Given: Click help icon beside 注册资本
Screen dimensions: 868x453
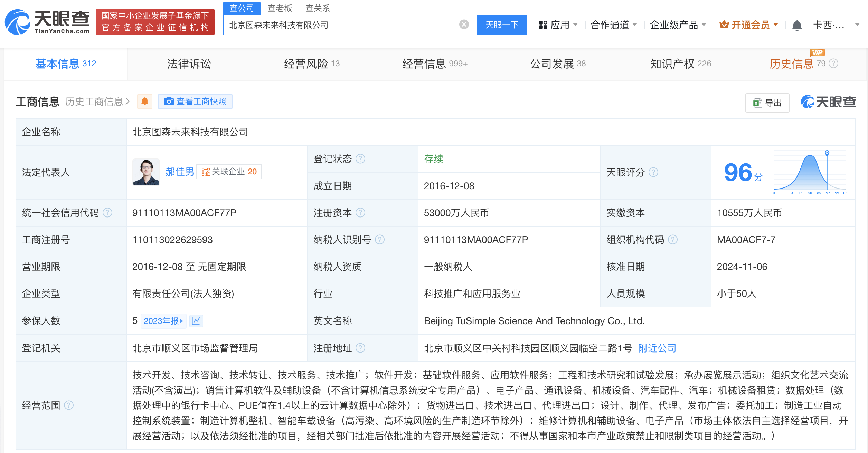Looking at the screenshot, I should [360, 213].
